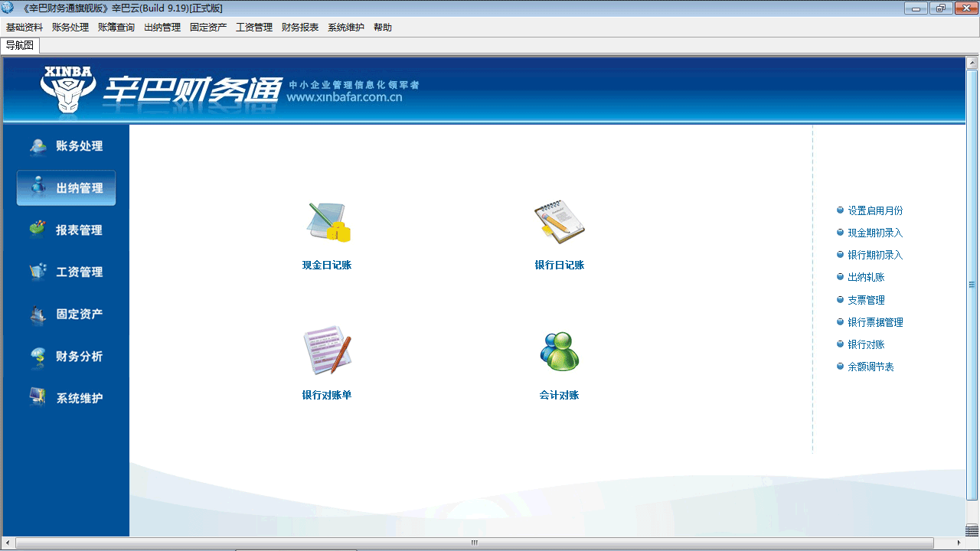Click the 财务分析 sidebar icon

click(x=38, y=356)
